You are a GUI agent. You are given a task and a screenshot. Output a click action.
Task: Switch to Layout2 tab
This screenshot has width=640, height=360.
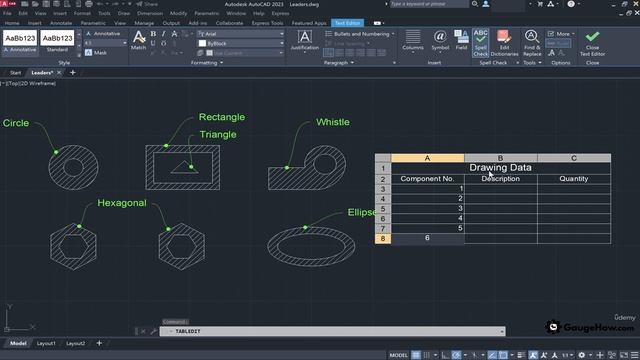click(x=76, y=343)
